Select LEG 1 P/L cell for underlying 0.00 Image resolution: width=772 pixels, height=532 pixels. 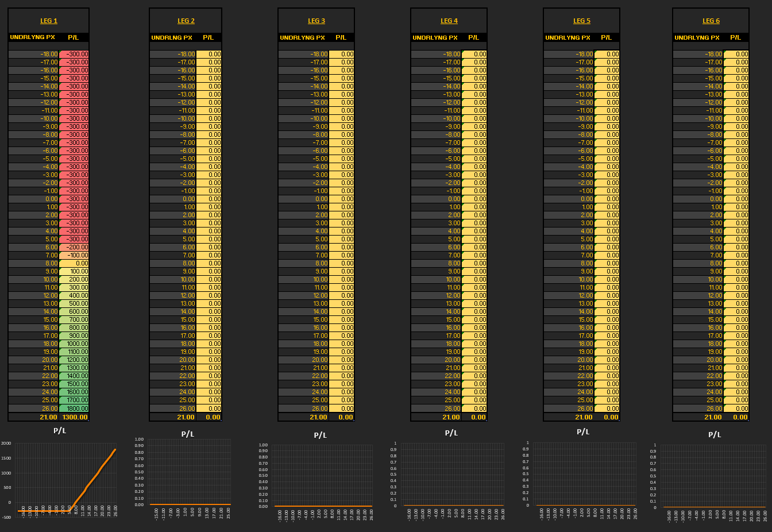[x=74, y=199]
